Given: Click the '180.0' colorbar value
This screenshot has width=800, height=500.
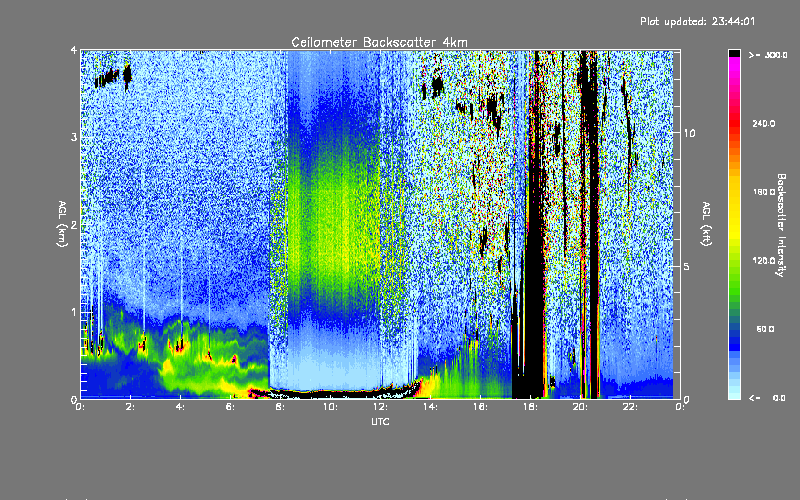Looking at the screenshot, I should point(764,192).
